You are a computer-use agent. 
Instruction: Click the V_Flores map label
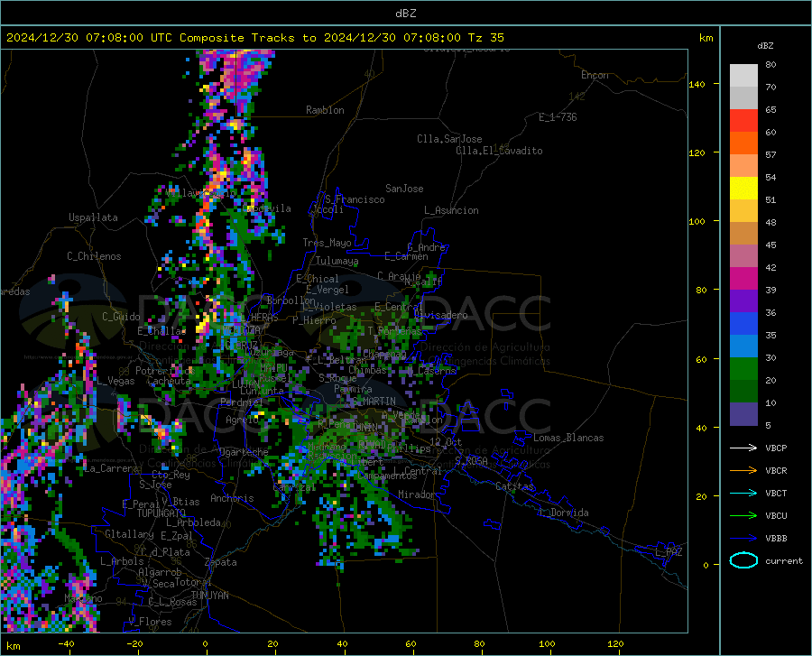tap(150, 622)
